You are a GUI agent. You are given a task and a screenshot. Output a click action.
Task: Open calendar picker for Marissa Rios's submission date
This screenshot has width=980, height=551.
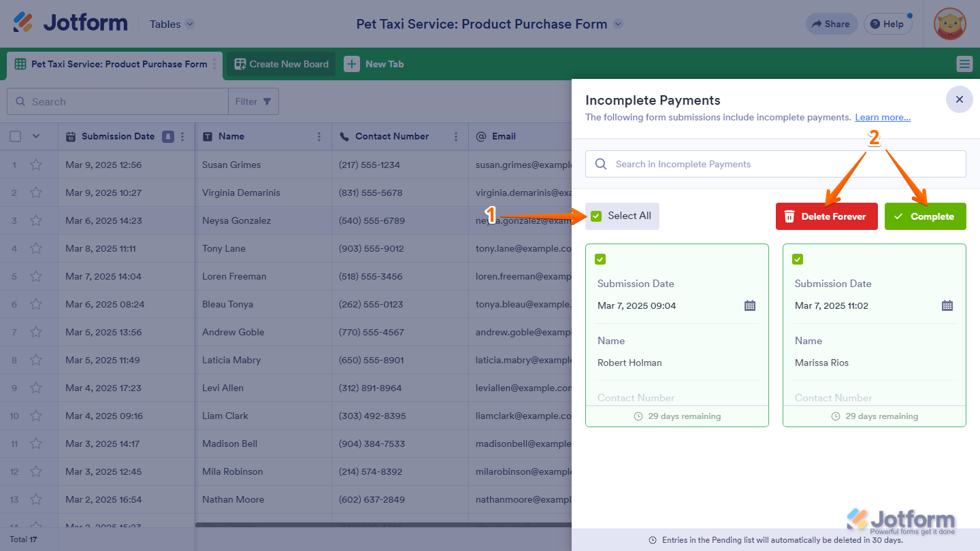(947, 305)
